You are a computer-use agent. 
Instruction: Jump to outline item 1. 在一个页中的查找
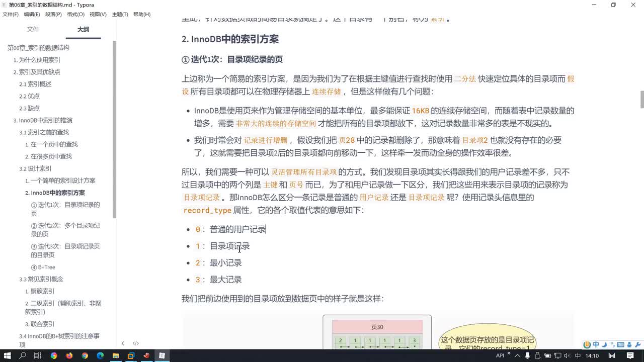51,144
